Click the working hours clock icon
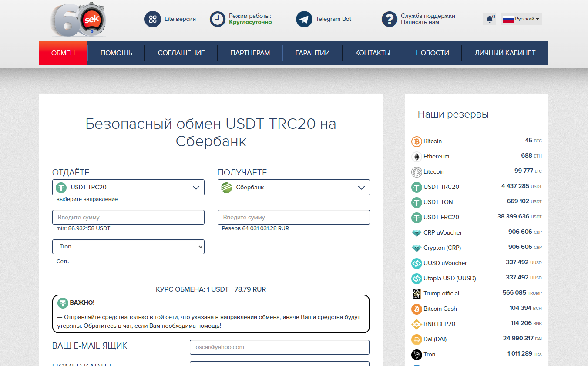The width and height of the screenshot is (588, 366). coord(218,19)
